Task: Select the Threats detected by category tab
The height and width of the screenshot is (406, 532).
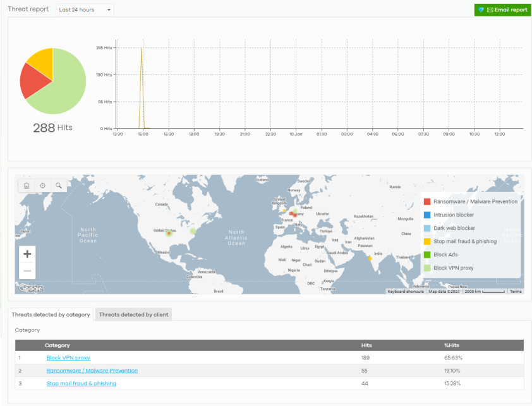Action: click(x=51, y=314)
